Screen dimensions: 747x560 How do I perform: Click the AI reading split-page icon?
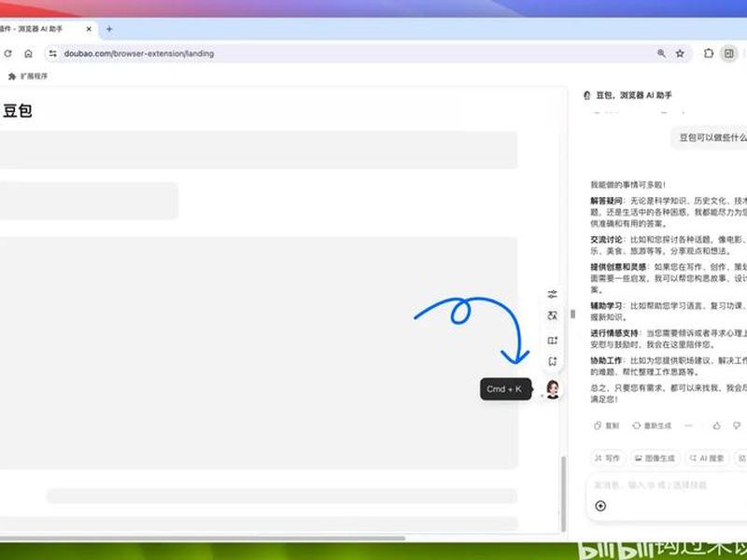[552, 340]
